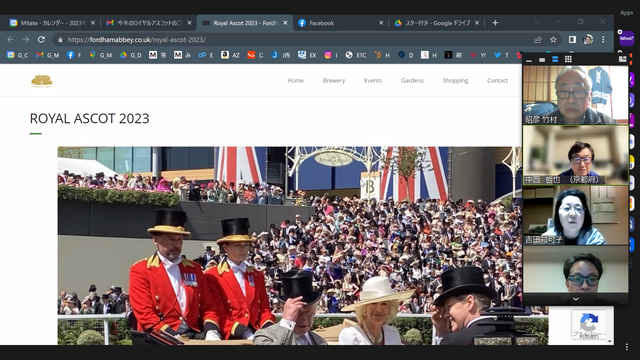Open the Chrome three-dot menu
The height and width of the screenshot is (360, 640).
click(x=603, y=40)
